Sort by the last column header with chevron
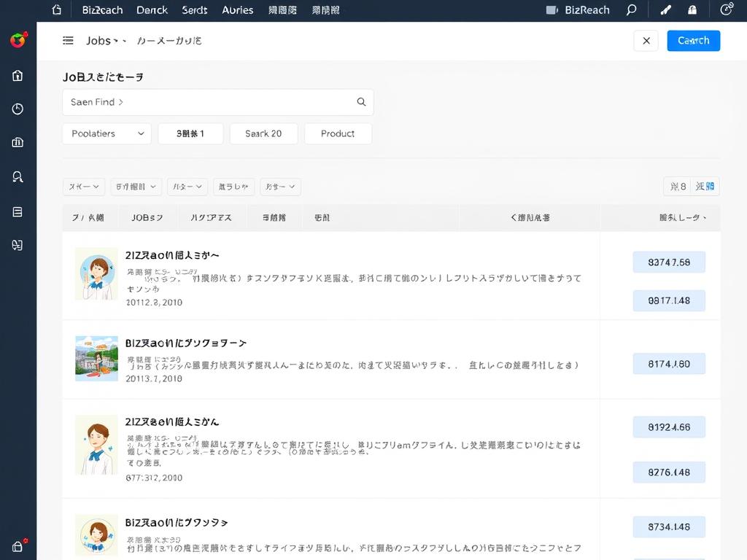 coord(682,217)
